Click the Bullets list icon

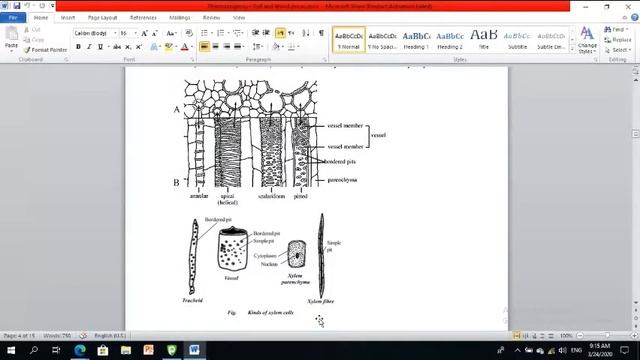[204, 33]
